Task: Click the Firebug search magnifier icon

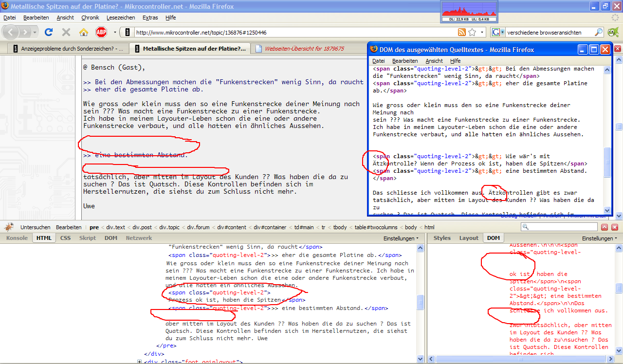Action: coord(525,227)
